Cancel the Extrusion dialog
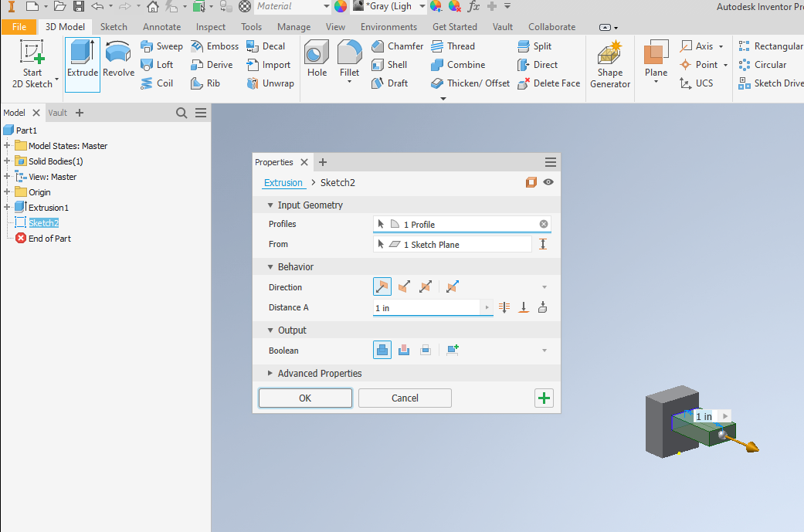This screenshot has height=532, width=804. [404, 398]
